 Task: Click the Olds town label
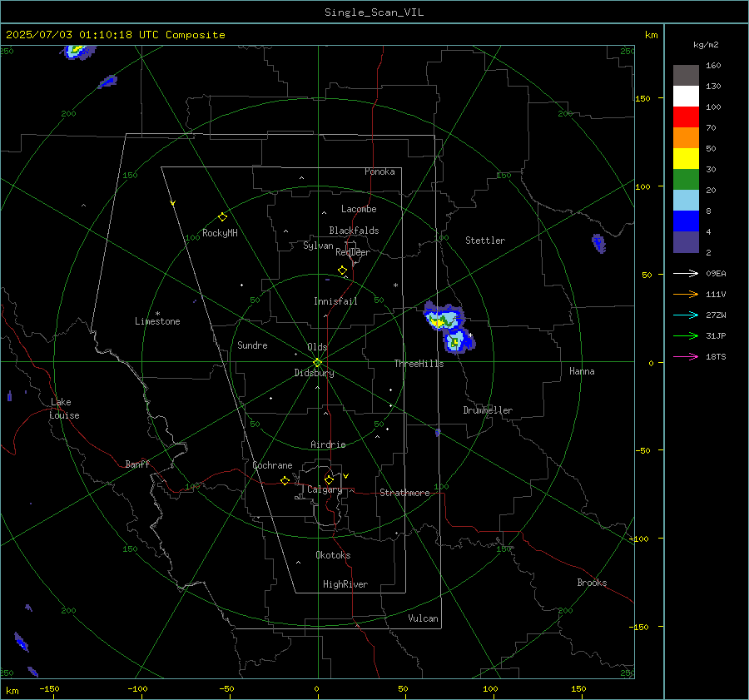click(317, 347)
